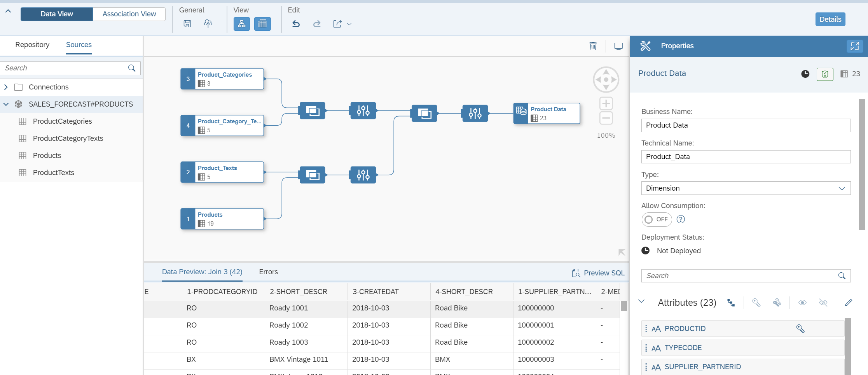868x375 pixels.
Task: Show attributes using the eye icon
Action: coord(802,303)
